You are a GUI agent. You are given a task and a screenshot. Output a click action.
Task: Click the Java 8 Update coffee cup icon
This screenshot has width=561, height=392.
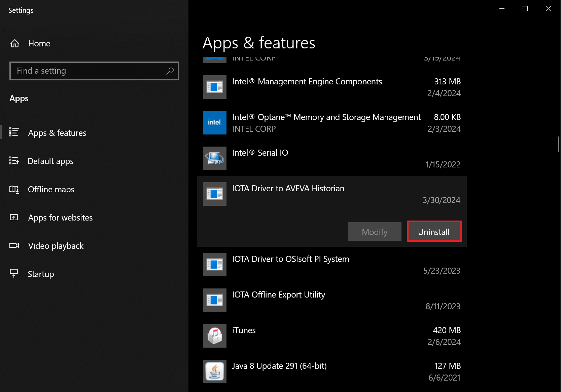215,371
